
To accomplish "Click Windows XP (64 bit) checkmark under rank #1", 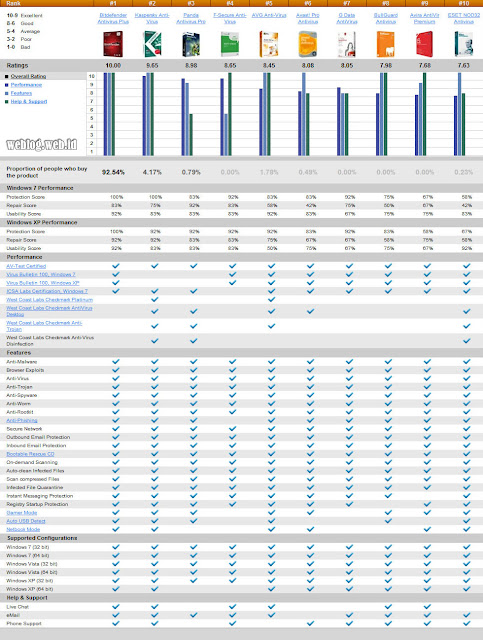I will coord(116,589).
